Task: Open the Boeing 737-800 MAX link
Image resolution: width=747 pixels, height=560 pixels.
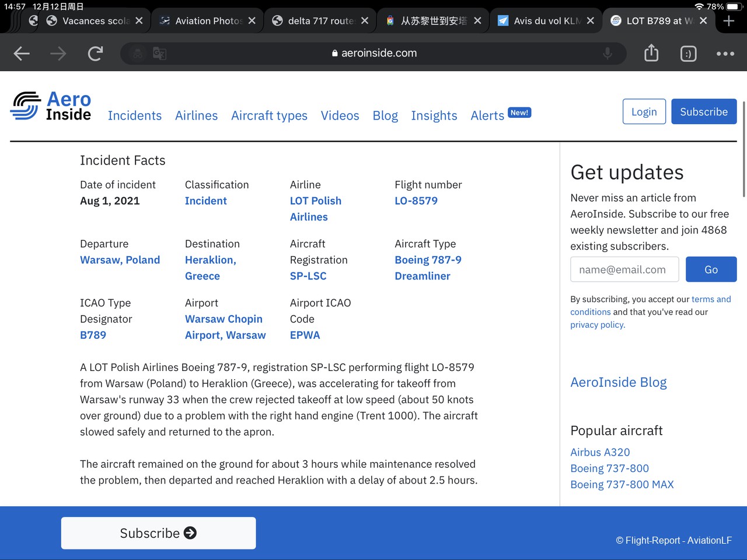Action: click(622, 484)
